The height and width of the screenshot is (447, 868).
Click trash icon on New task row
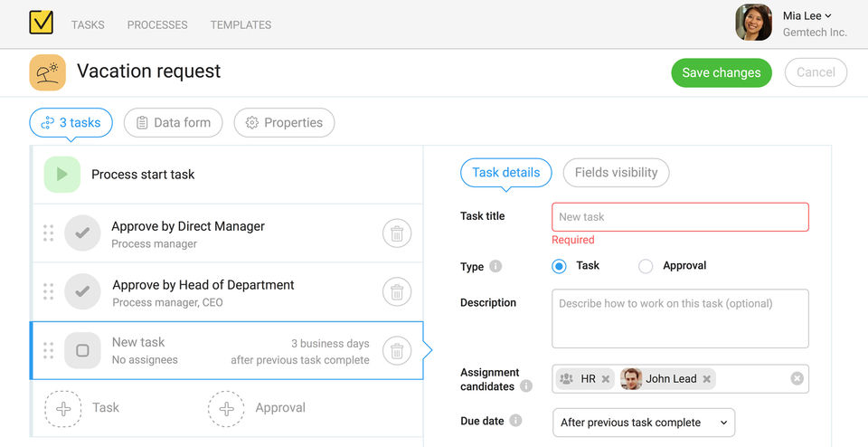click(396, 350)
